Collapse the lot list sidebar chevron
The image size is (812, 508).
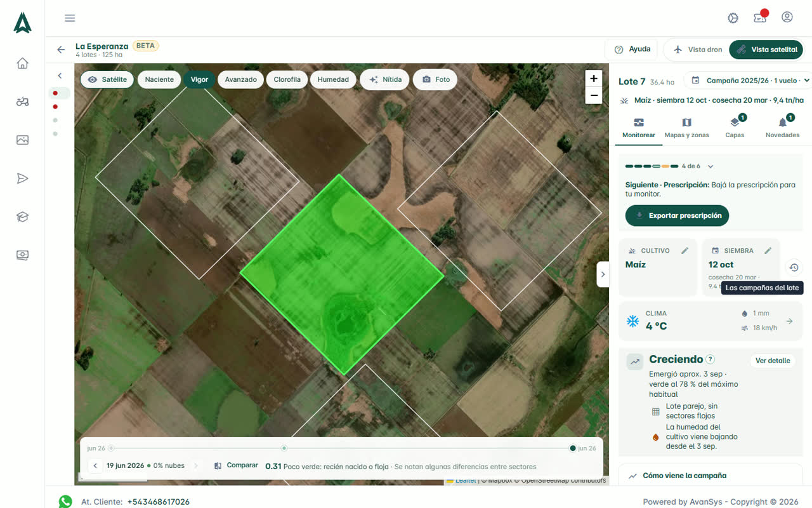pyautogui.click(x=60, y=76)
